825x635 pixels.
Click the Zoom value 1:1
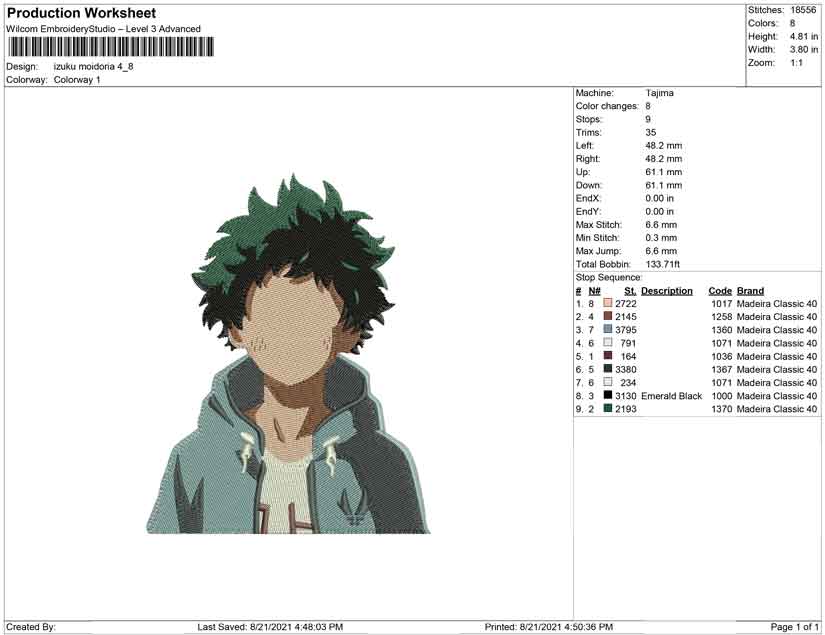796,63
